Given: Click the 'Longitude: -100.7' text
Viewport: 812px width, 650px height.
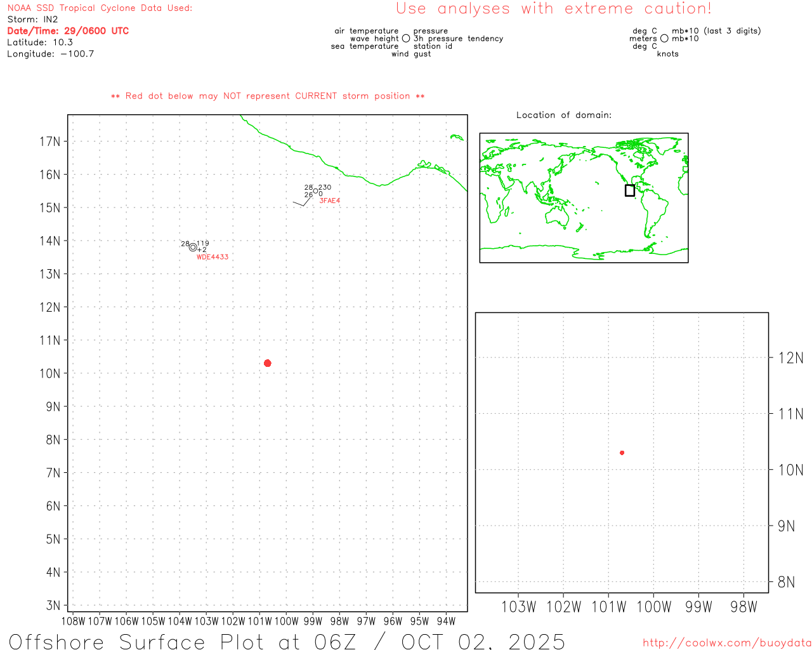Looking at the screenshot, I should point(51,54).
